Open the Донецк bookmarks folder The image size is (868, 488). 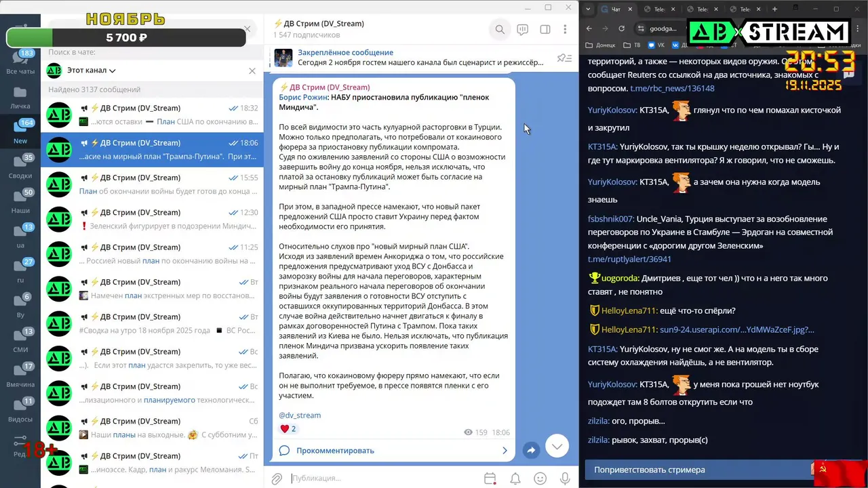tap(600, 45)
